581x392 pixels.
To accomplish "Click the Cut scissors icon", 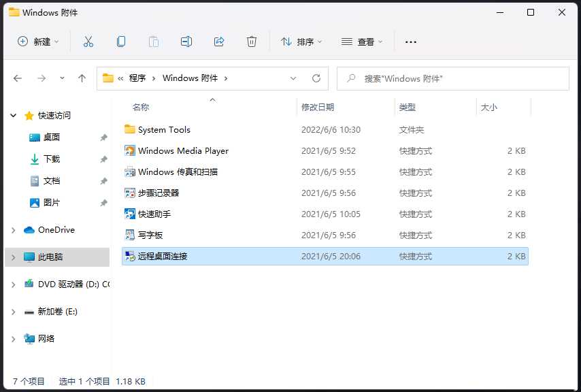I will point(88,42).
